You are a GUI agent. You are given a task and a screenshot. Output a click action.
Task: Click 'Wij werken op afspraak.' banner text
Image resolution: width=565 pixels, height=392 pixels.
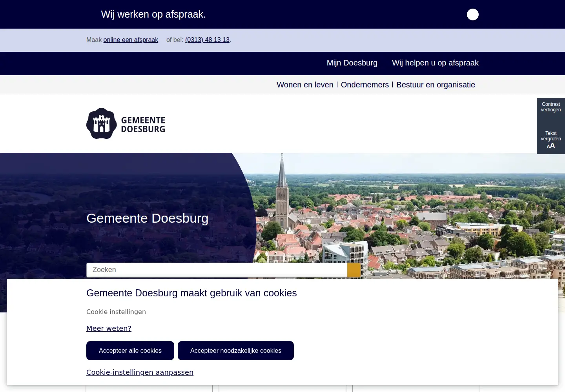(x=153, y=15)
